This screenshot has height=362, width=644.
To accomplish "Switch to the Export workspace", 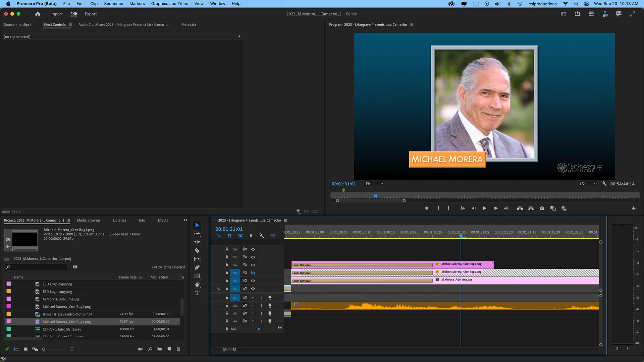I will [x=91, y=14].
